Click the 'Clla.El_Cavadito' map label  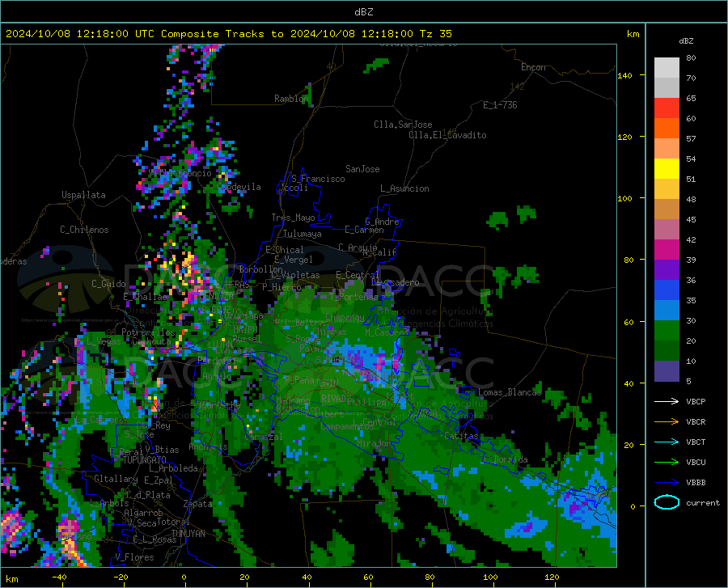point(447,135)
